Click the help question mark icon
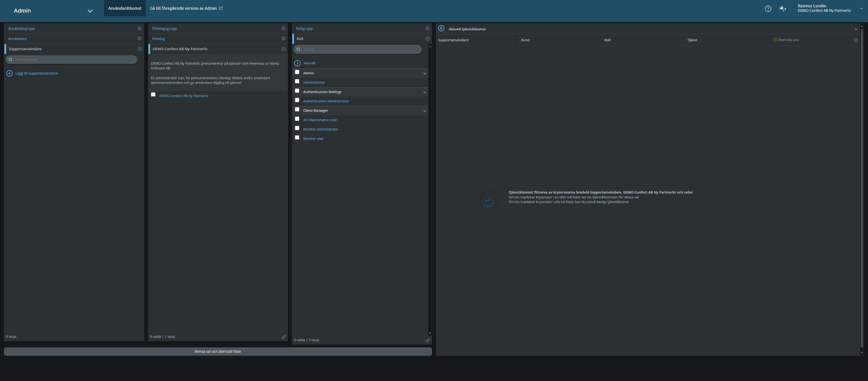868x381 pixels. click(768, 9)
